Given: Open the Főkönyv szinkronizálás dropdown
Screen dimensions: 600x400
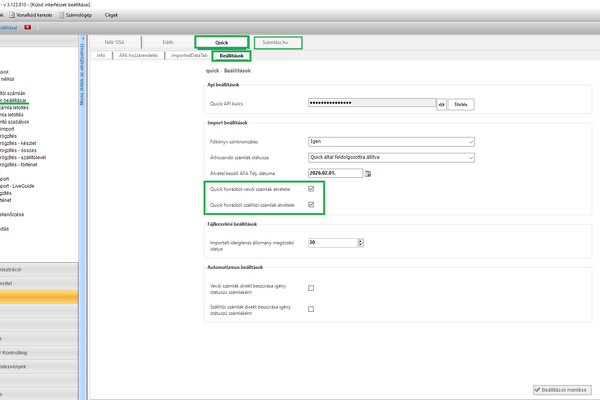Looking at the screenshot, I should pos(391,142).
